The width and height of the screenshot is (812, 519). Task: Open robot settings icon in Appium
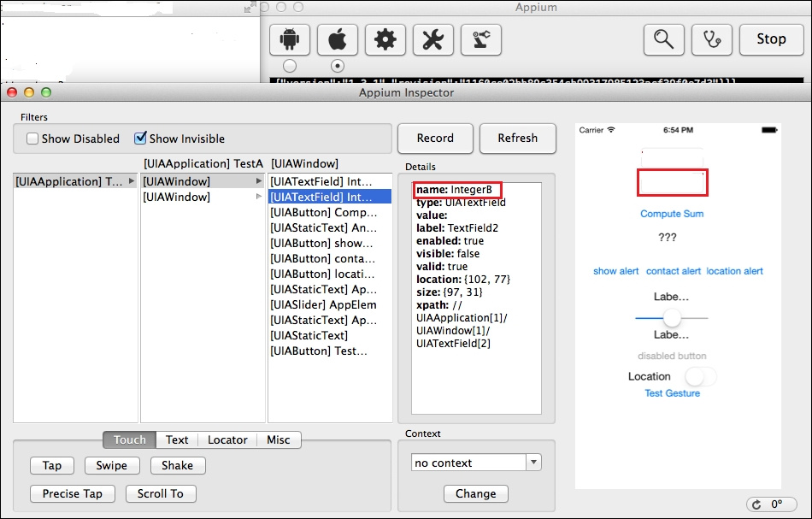481,39
